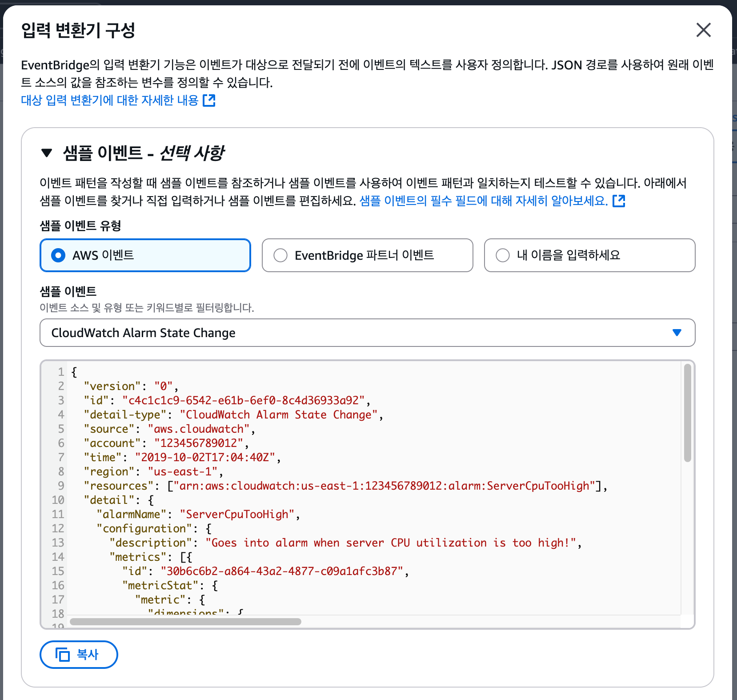The width and height of the screenshot is (737, 700).
Task: Click the blue dropdown arrow of sample event
Action: coord(677,333)
